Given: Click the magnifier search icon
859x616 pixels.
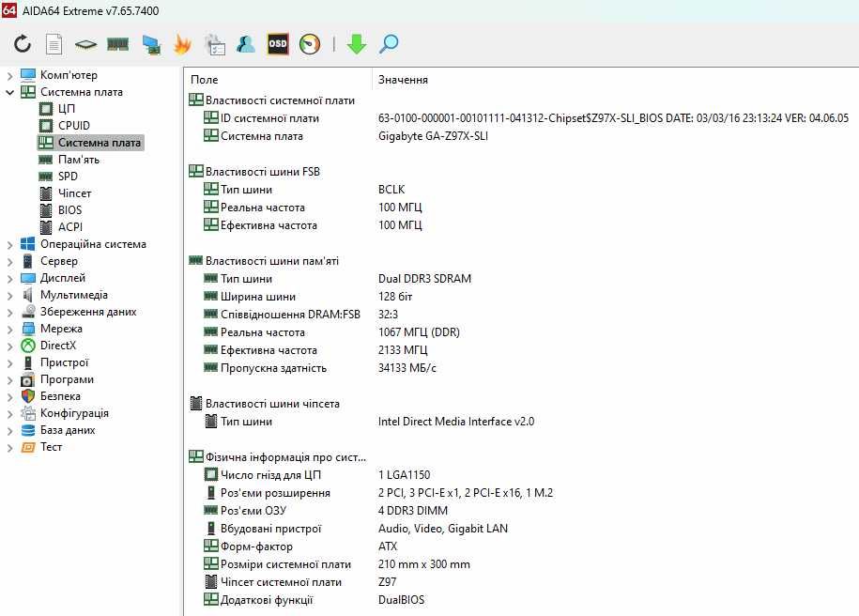Looking at the screenshot, I should click(389, 44).
